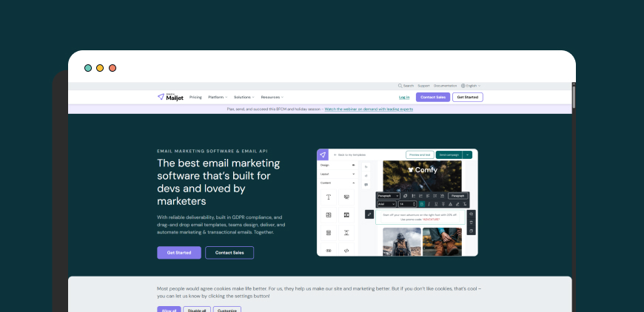644x312 pixels.
Task: Click the globe language icon
Action: (463, 86)
